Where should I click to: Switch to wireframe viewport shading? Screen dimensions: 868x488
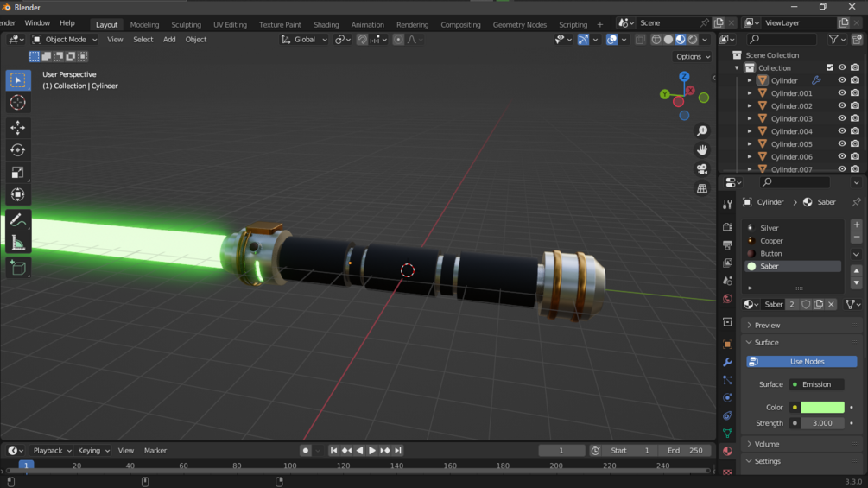(656, 39)
